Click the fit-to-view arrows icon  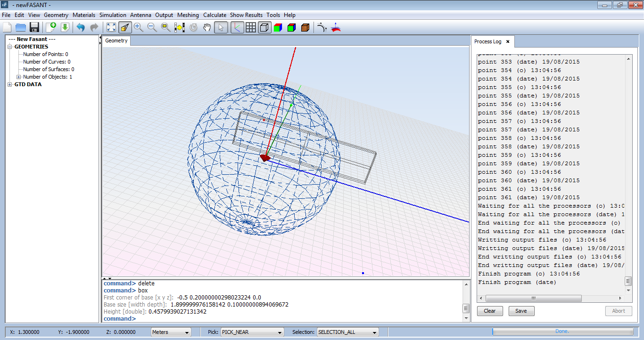coord(111,27)
